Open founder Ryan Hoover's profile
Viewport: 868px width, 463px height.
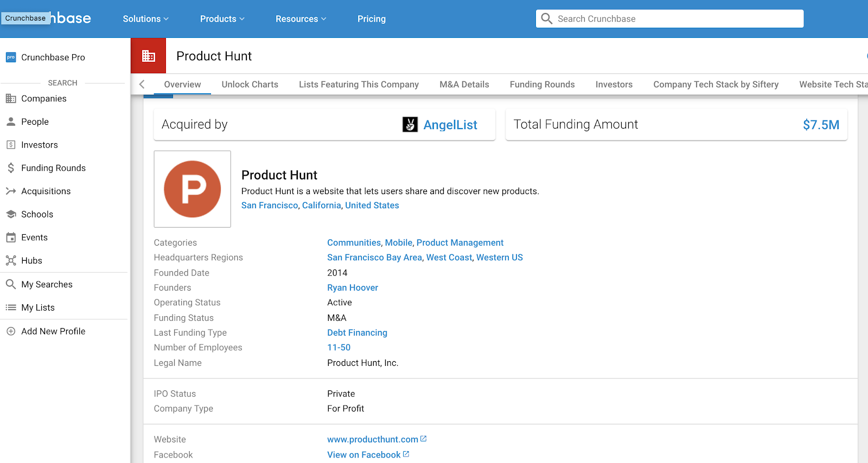tap(353, 288)
